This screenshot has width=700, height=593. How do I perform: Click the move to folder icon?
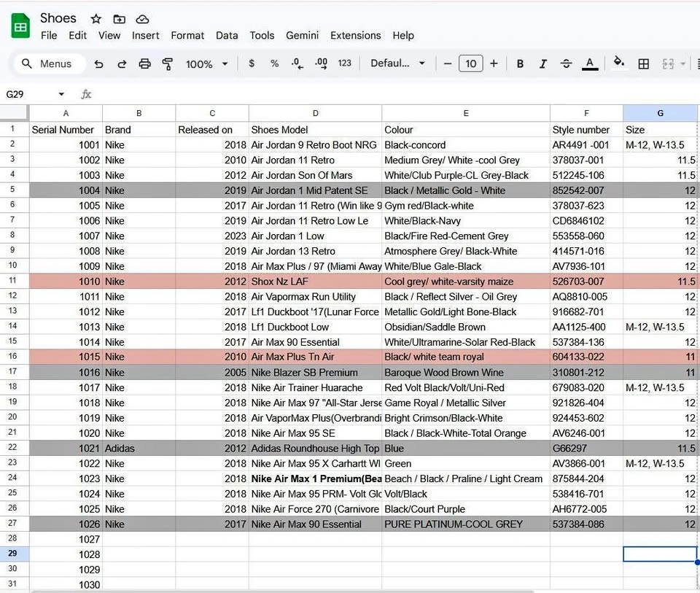click(x=119, y=19)
